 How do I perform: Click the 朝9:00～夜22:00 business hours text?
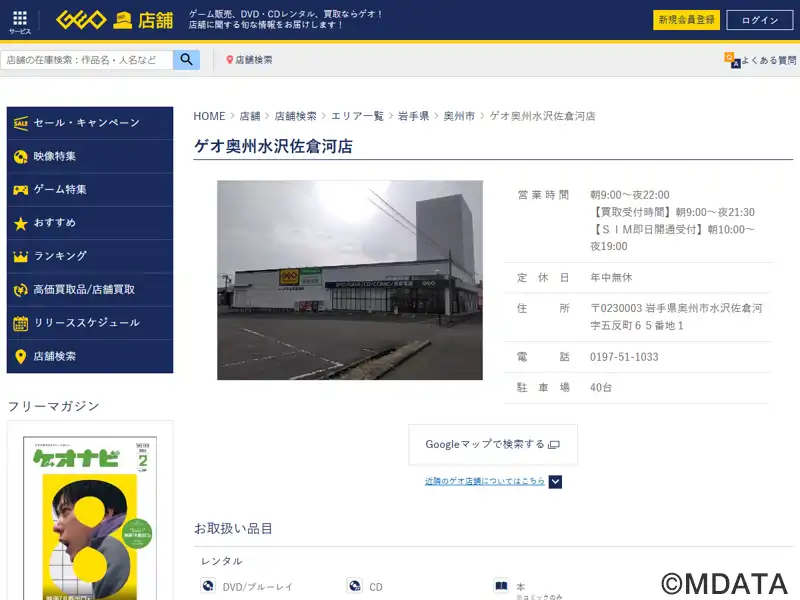(630, 195)
